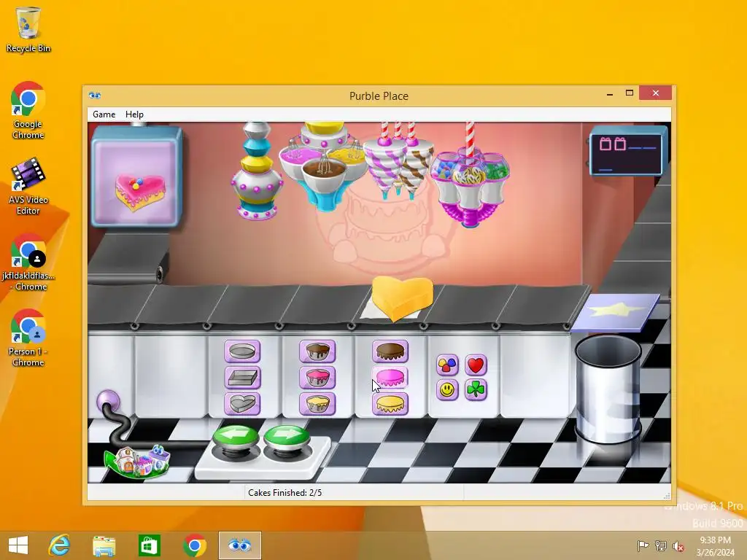Open AVS Video Editor desktop shortcut
Image resolution: width=747 pixels, height=560 pixels.
click(x=28, y=187)
